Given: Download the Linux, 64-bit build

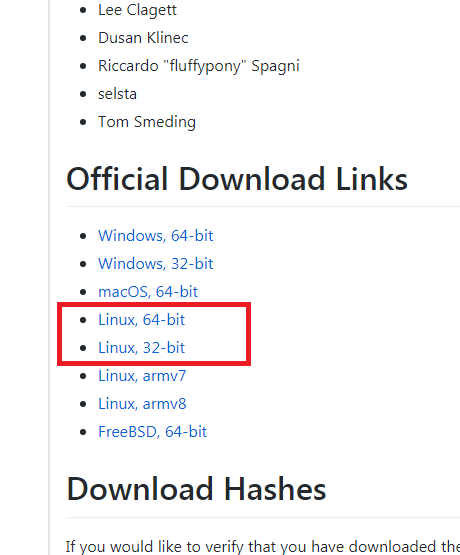Looking at the screenshot, I should pyautogui.click(x=142, y=320).
